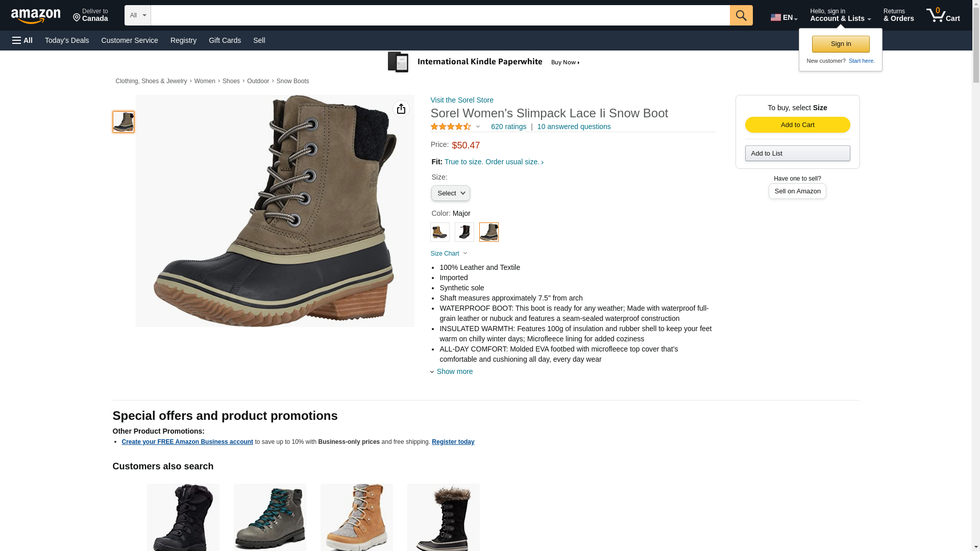This screenshot has height=551, width=980.
Task: Expand Show more product details
Action: pyautogui.click(x=454, y=371)
